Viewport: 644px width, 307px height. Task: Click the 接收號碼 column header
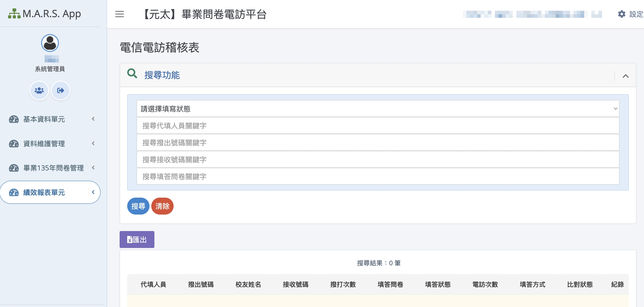point(295,284)
